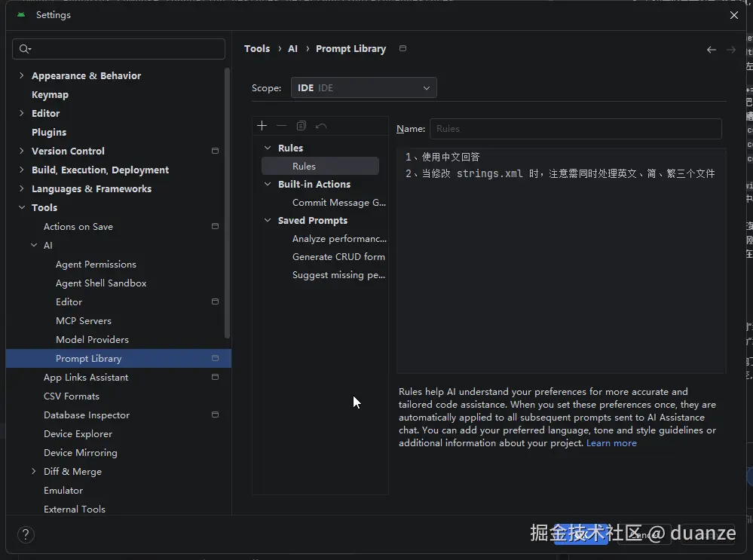Click the Name field showing Rules
Viewport: 753px width, 560px height.
(x=575, y=129)
